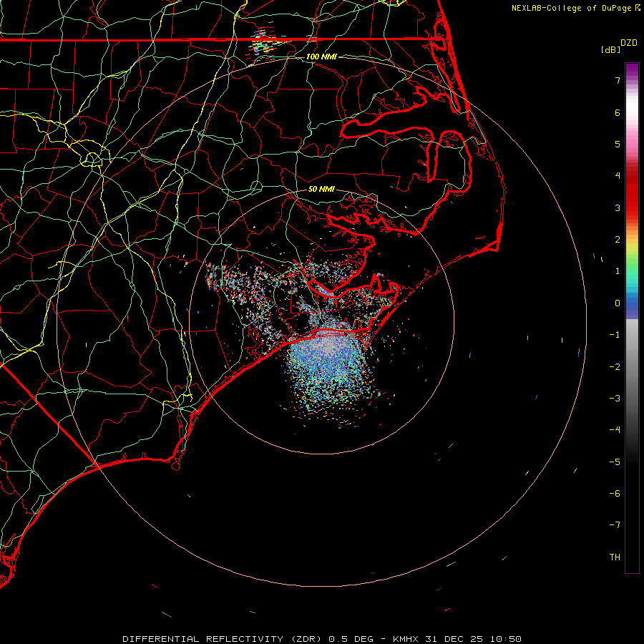Click the TH threshold label on scale
This screenshot has width=644, height=644.
615,557
